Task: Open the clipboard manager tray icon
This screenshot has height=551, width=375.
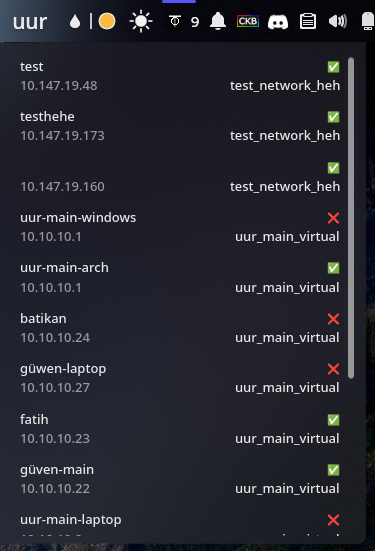Action: [308, 21]
